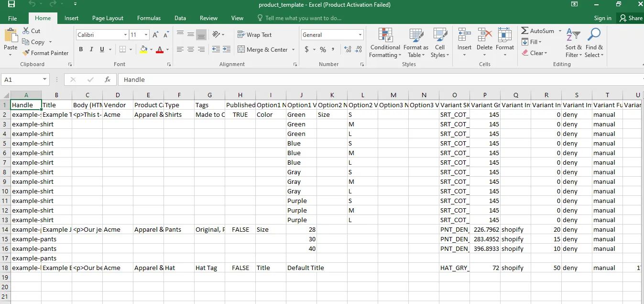Click the Delete cells icon
644x304 pixels.
pyautogui.click(x=484, y=35)
